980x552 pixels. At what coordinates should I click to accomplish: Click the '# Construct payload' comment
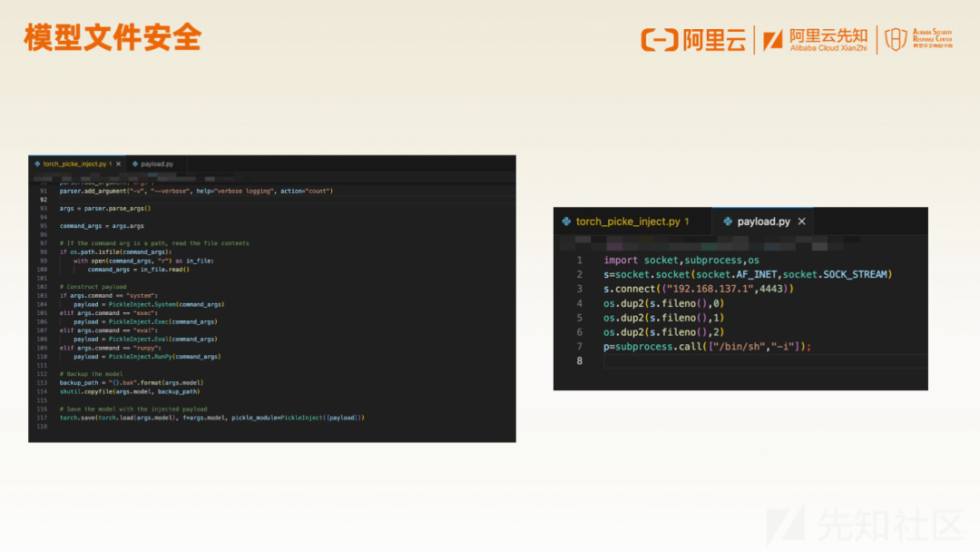coord(93,287)
